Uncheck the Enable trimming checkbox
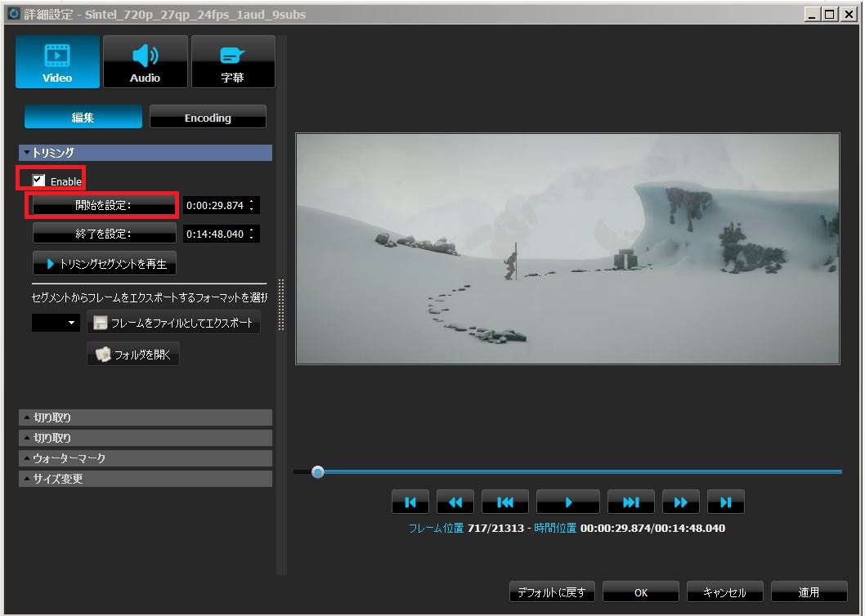This screenshot has height=616, width=865. pos(38,181)
